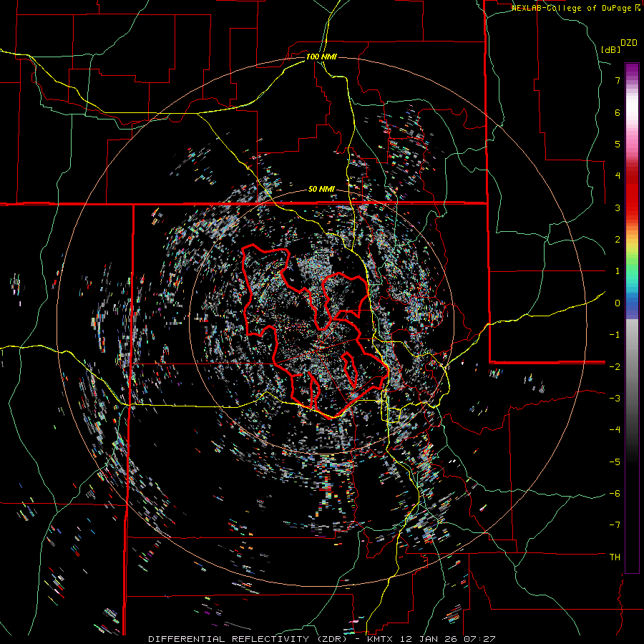644x644 pixels.
Task: Select the -7 value on color scale
Action: (615, 525)
